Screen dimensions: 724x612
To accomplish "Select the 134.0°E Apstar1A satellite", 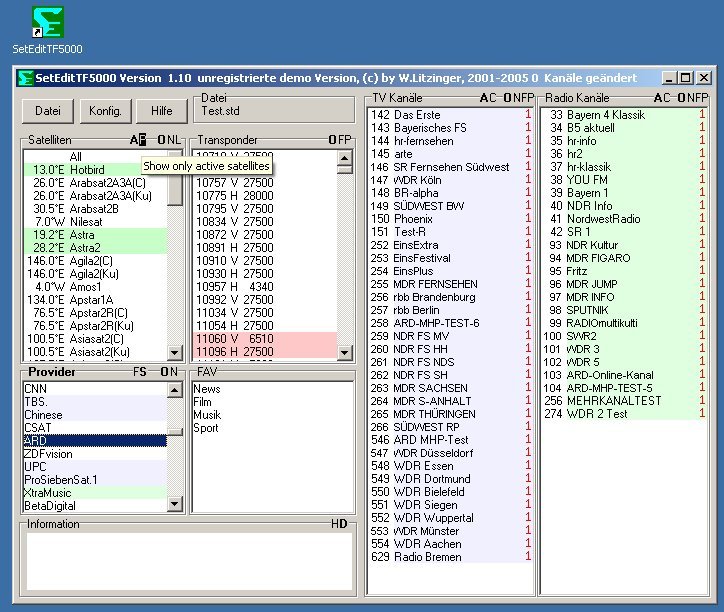I will [95, 300].
